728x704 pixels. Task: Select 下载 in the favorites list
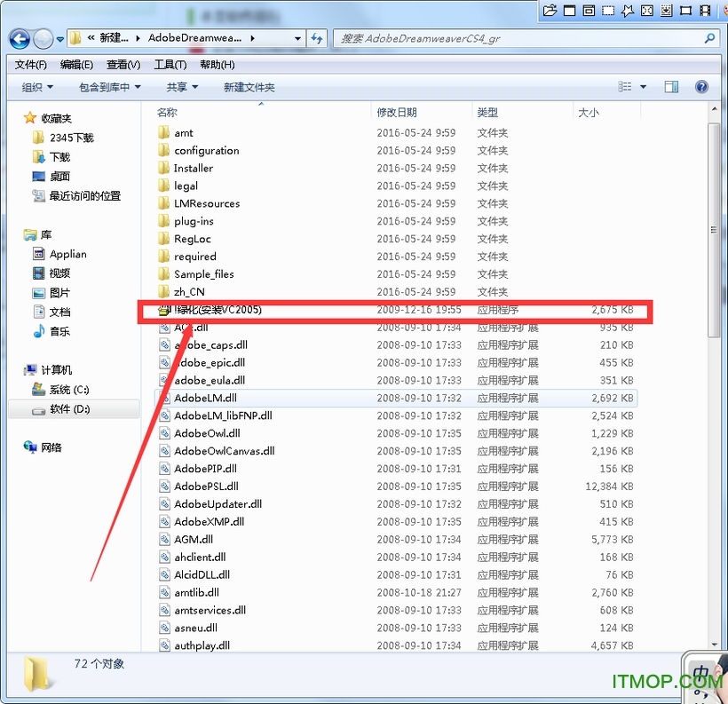coord(51,157)
